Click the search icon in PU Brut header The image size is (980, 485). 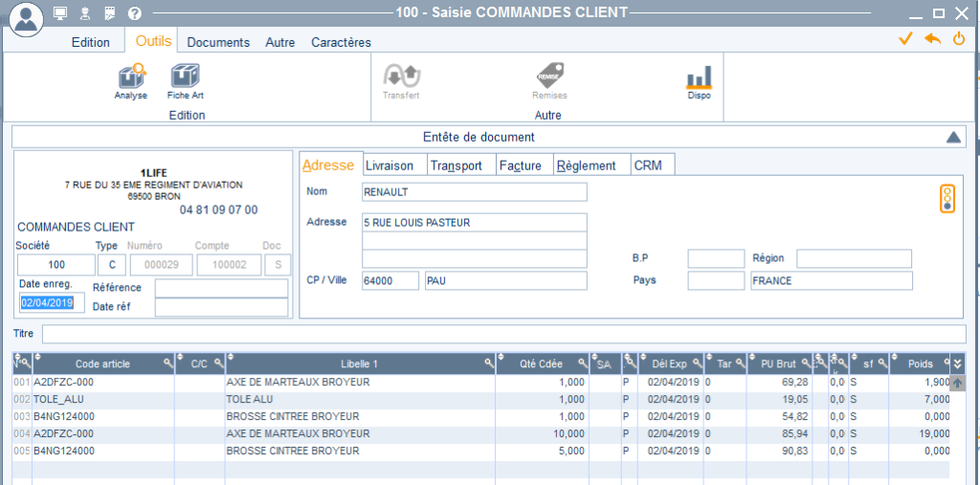coord(806,363)
